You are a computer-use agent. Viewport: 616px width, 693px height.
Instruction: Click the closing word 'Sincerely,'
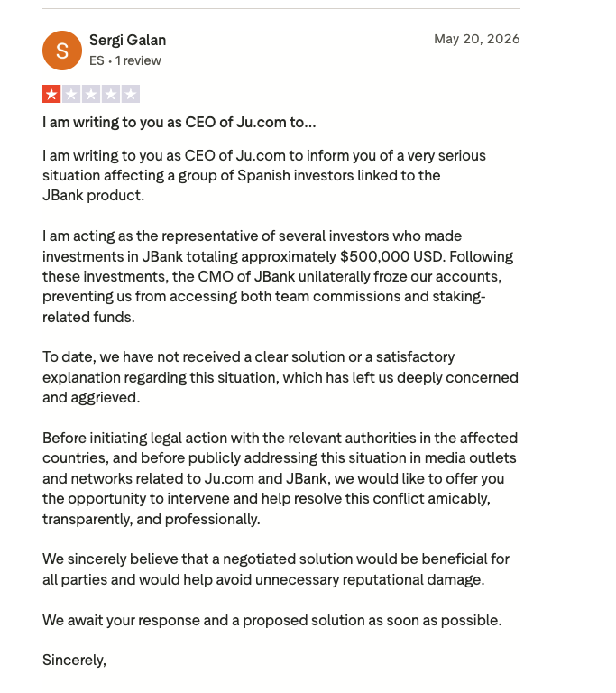(74, 660)
